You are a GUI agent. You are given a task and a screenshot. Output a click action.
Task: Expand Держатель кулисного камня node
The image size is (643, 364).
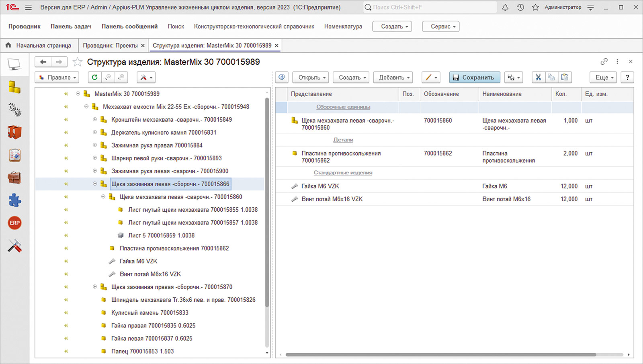[x=95, y=132]
